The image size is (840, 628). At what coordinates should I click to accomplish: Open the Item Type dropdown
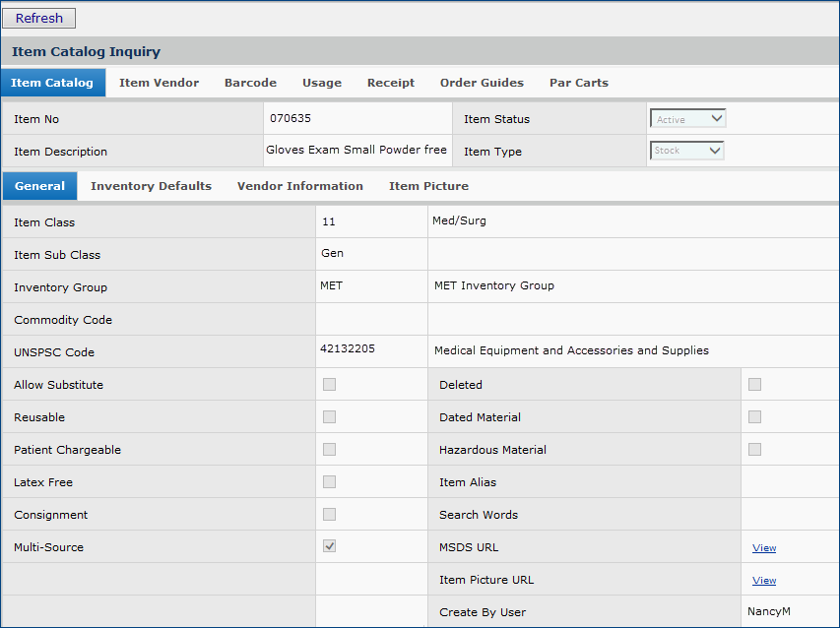pyautogui.click(x=687, y=151)
